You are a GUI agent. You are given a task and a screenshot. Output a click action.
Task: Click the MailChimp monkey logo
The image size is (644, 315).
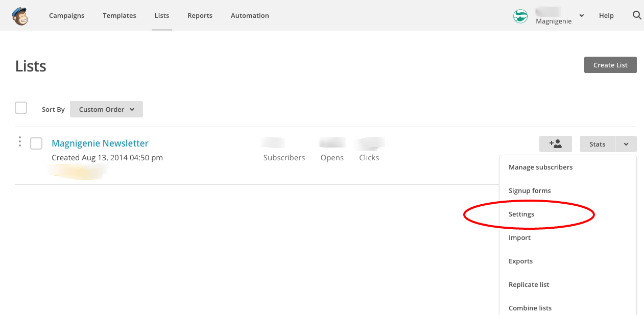[20, 16]
